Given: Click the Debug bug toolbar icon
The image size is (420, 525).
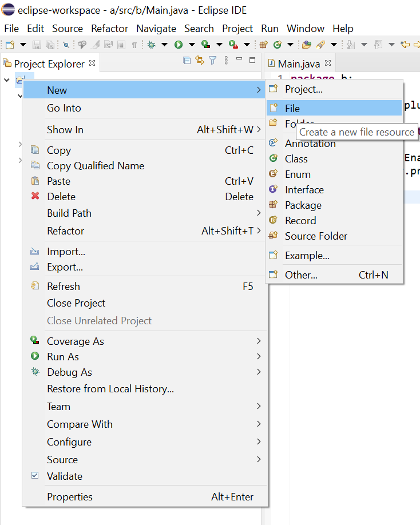Looking at the screenshot, I should point(152,45).
